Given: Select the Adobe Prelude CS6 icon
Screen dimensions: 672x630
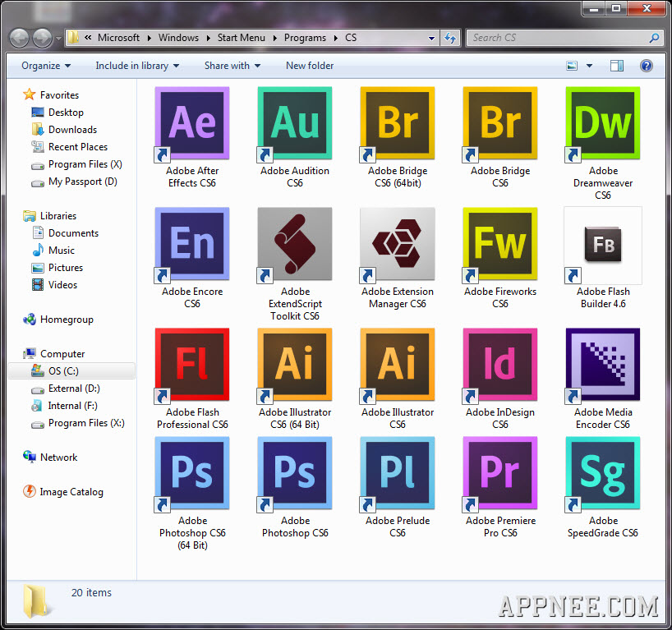Looking at the screenshot, I should click(398, 473).
